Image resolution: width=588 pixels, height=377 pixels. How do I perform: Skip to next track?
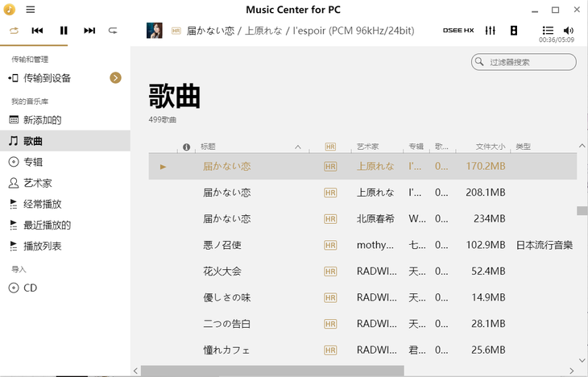[x=89, y=31]
